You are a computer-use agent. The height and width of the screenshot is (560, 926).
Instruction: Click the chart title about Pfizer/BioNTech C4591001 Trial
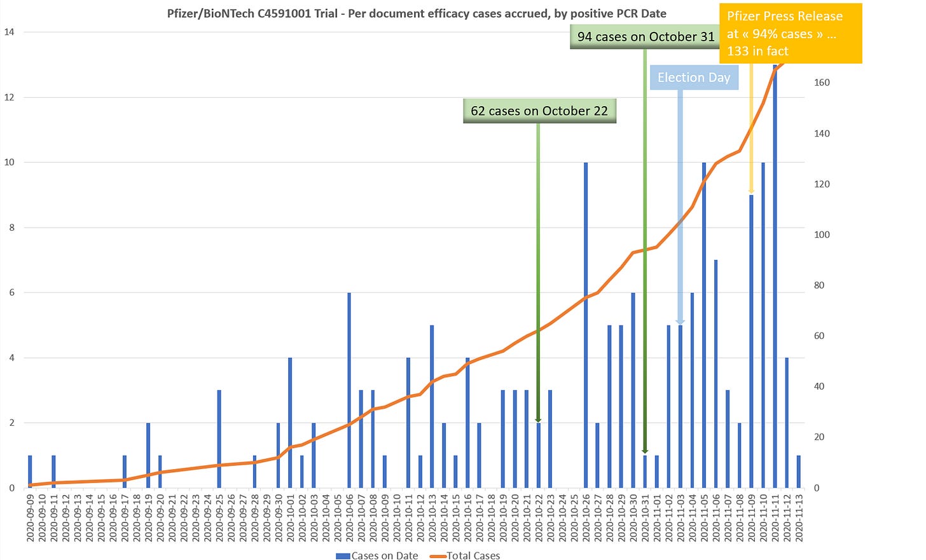coord(417,13)
